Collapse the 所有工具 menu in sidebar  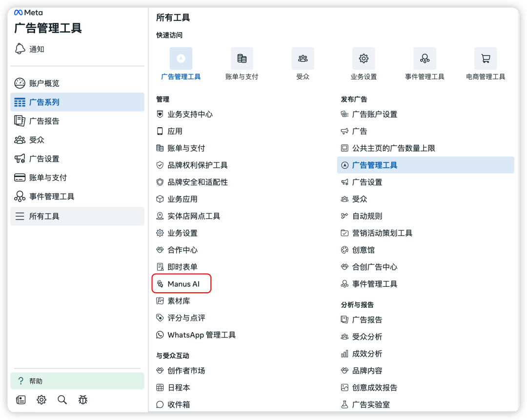77,216
